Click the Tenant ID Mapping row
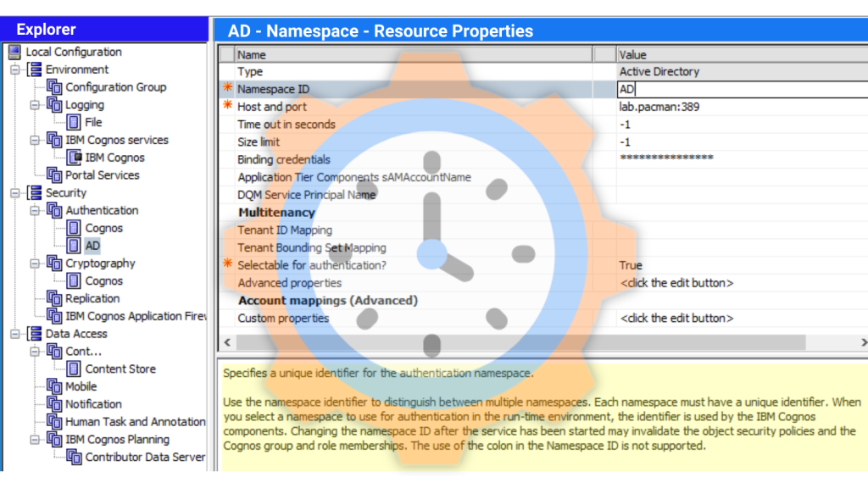 (x=543, y=230)
